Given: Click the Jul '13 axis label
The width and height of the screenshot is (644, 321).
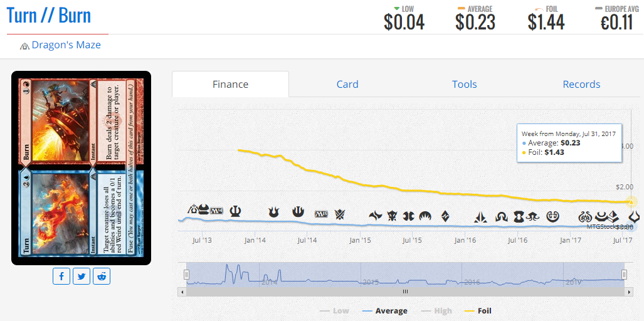Looking at the screenshot, I should point(202,239).
